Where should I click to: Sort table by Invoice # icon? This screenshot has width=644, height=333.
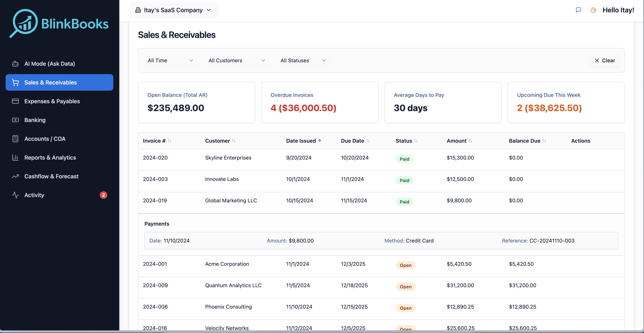click(170, 141)
